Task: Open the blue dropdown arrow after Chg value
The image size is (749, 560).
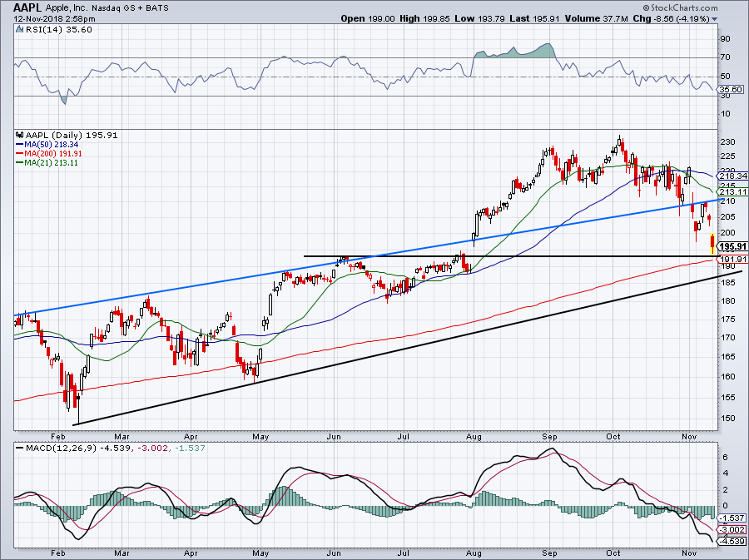Action: tap(715, 19)
